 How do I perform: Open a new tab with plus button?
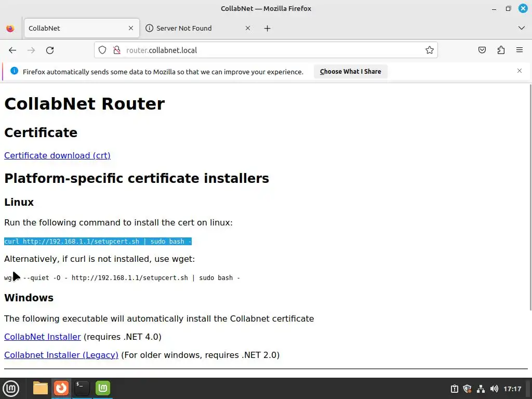click(x=268, y=28)
